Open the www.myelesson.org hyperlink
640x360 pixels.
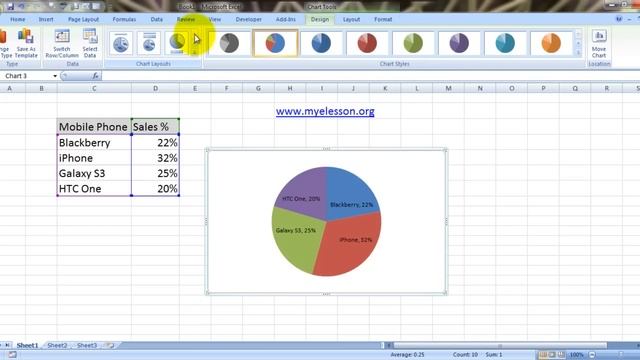(325, 111)
